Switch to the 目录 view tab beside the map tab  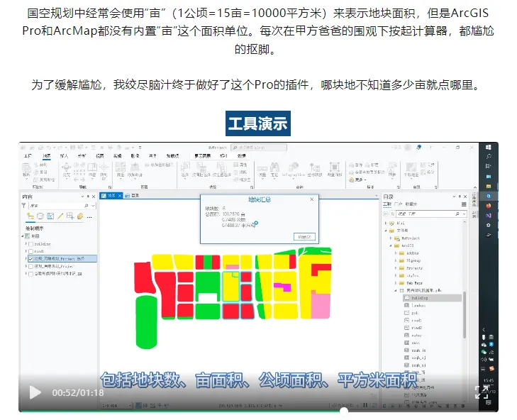133,196
